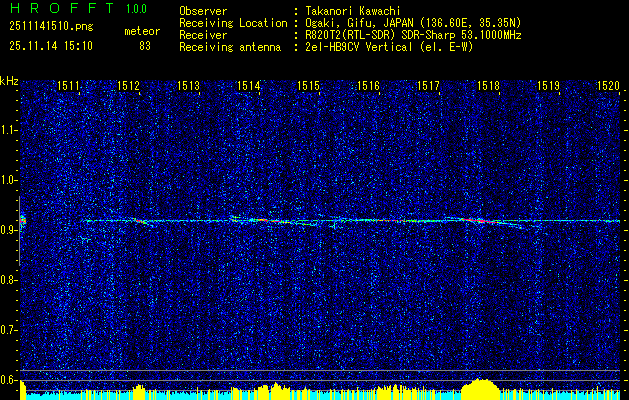Click time marker 1514

click(248, 85)
